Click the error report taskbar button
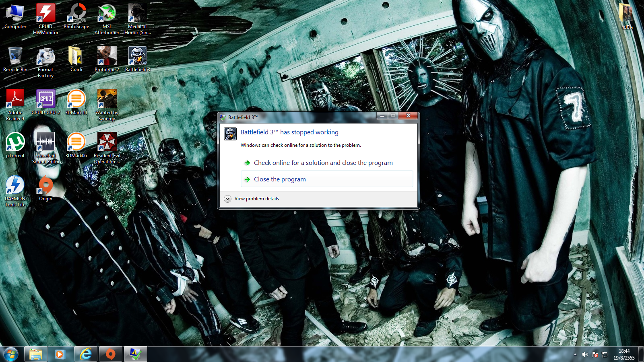This screenshot has height=362, width=644. point(135,354)
